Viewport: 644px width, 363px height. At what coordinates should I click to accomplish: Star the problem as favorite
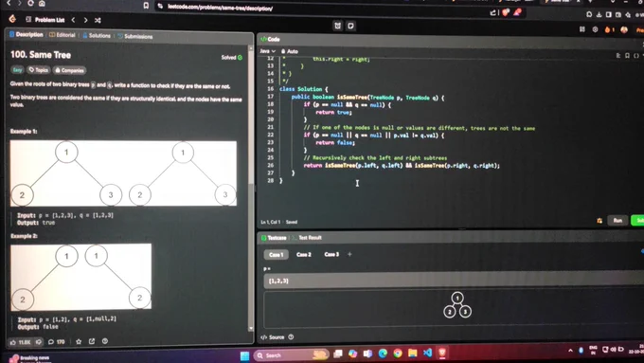[x=79, y=341]
